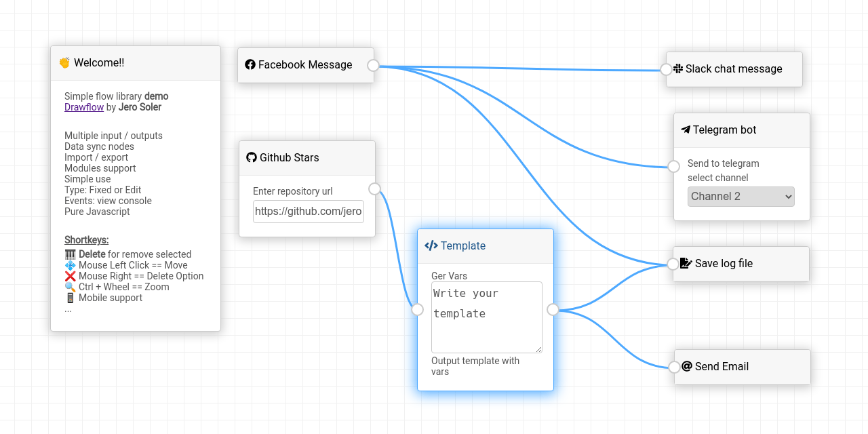Click the GitHub logo in Github Stars node
Viewport: 868px width, 434px height.
252,157
